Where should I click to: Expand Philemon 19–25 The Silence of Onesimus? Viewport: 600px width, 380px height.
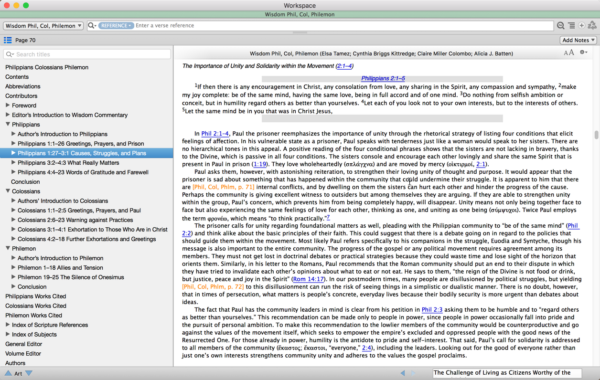(x=13, y=277)
